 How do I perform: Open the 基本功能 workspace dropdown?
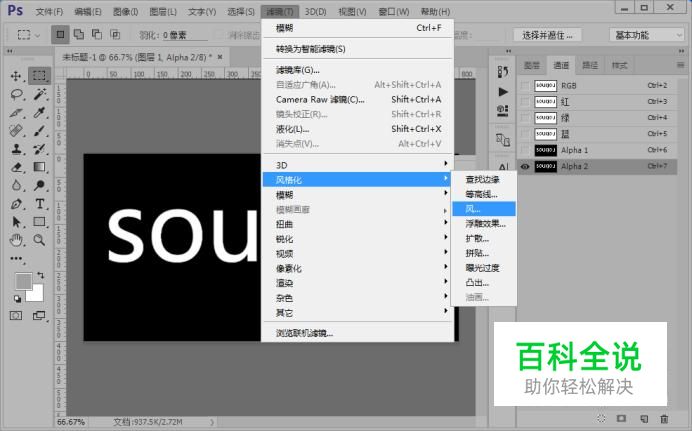click(x=647, y=35)
